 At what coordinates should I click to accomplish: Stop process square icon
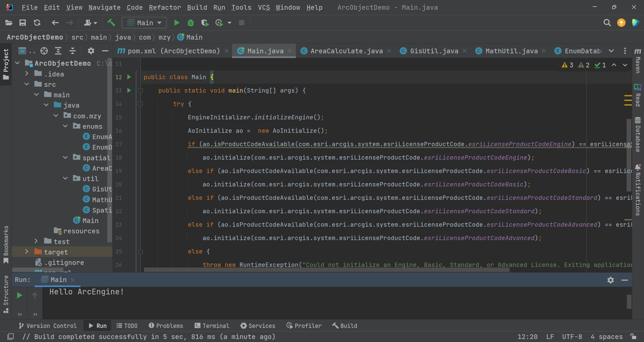(x=241, y=23)
